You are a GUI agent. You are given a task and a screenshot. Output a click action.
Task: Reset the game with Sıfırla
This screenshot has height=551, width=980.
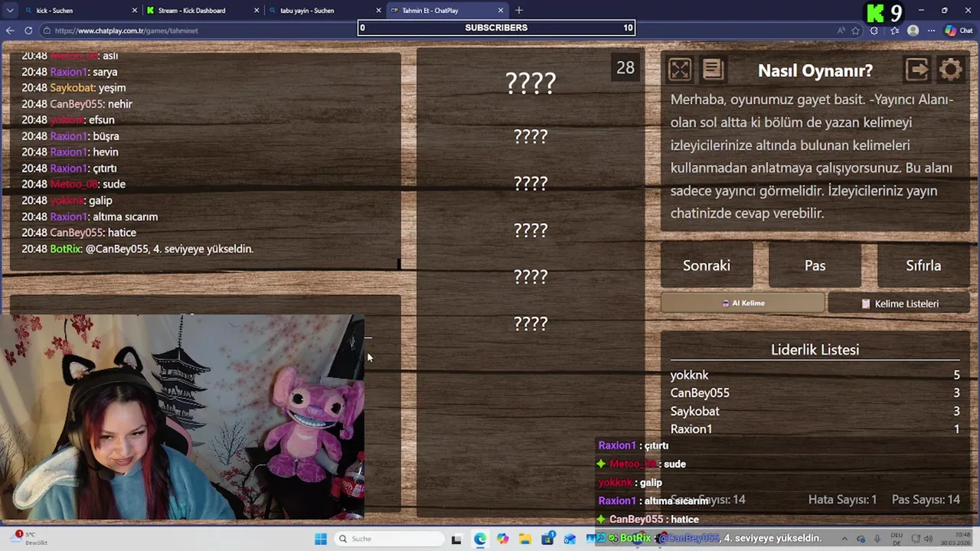923,266
